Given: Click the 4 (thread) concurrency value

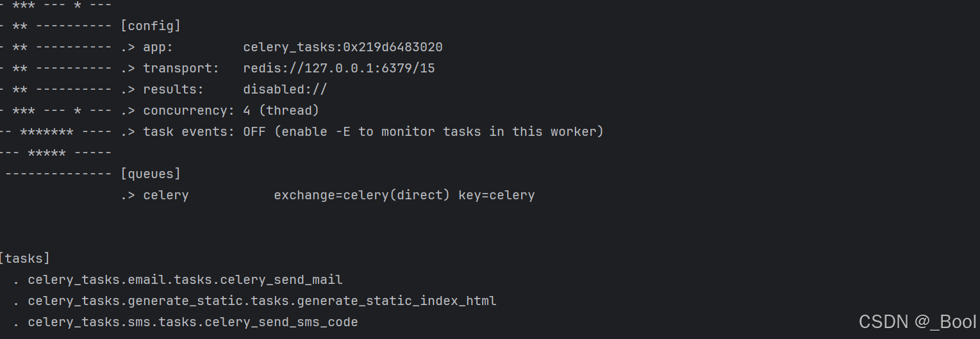Looking at the screenshot, I should [x=281, y=111].
